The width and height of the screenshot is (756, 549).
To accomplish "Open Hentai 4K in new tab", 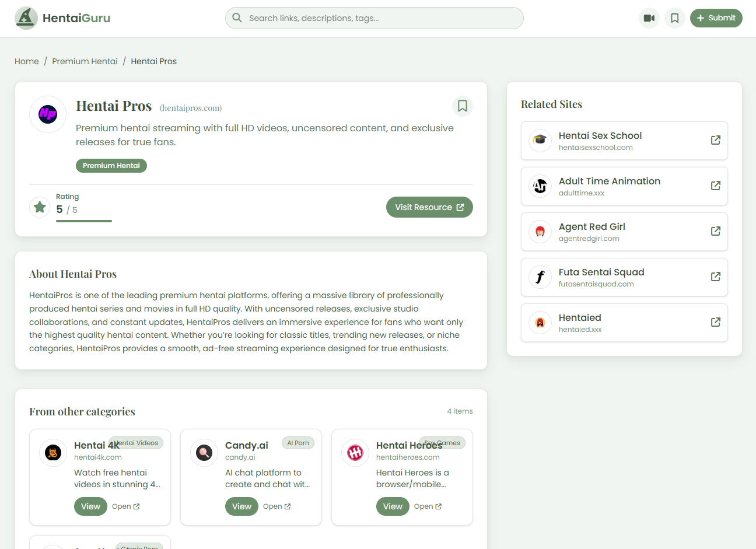I will 126,506.
